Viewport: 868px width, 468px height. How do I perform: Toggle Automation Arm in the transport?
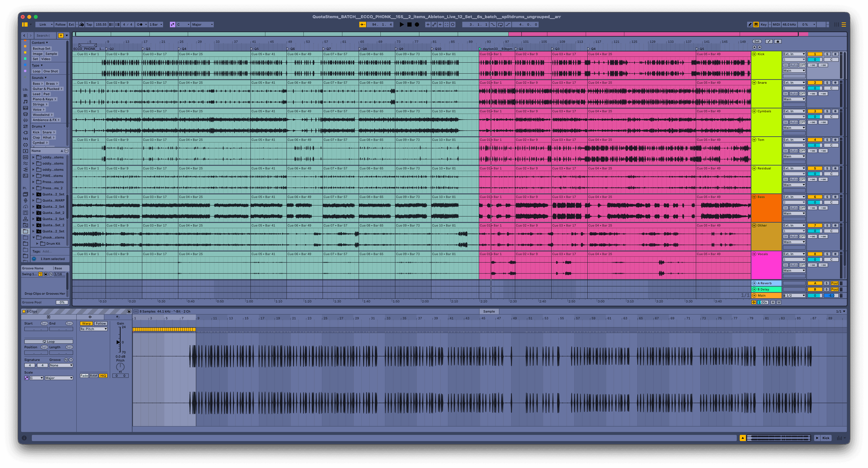434,25
